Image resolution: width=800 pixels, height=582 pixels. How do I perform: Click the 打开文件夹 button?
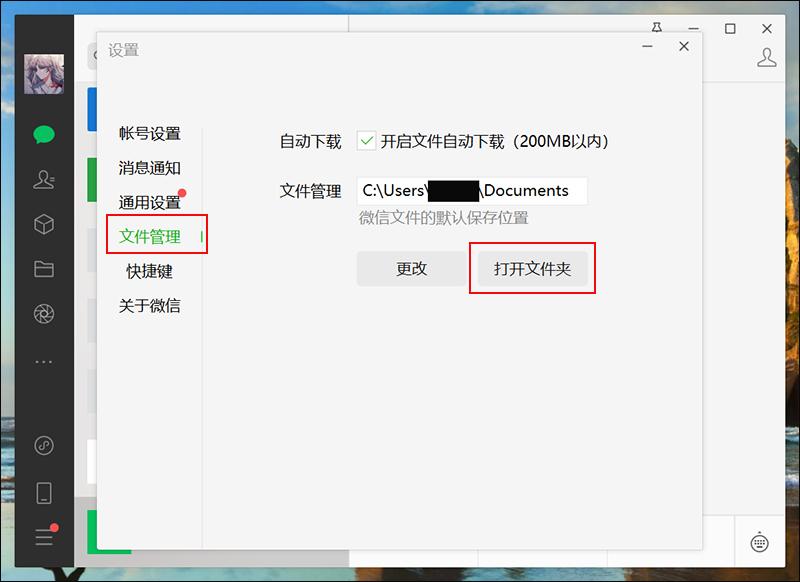click(533, 269)
